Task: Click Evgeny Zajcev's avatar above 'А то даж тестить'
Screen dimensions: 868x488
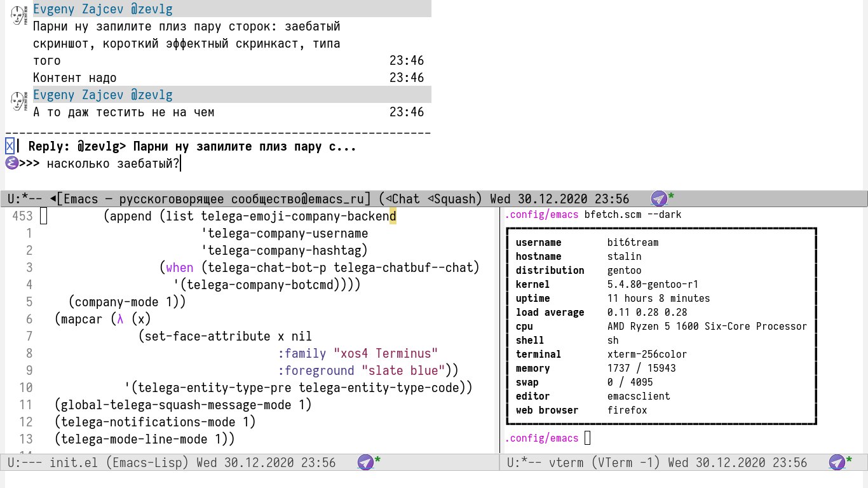Action: point(18,102)
